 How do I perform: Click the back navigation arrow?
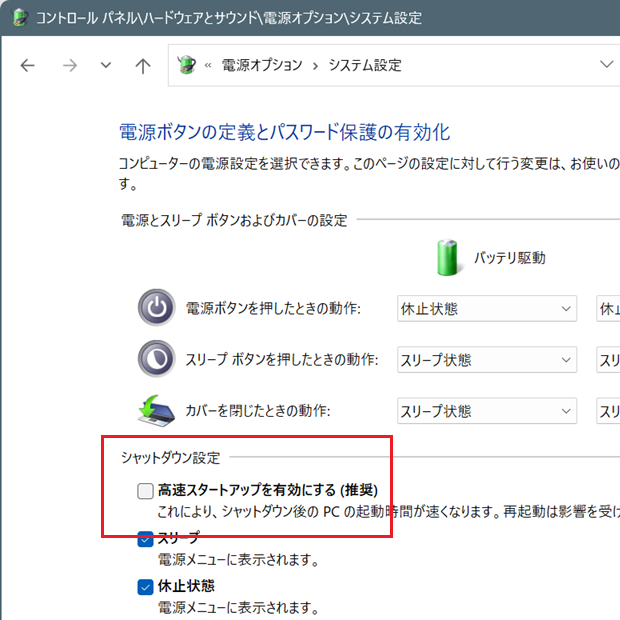point(27,66)
